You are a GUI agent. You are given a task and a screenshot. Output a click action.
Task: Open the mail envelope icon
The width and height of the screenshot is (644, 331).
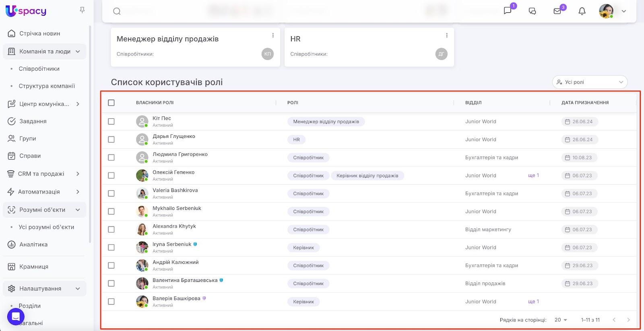[x=557, y=11]
